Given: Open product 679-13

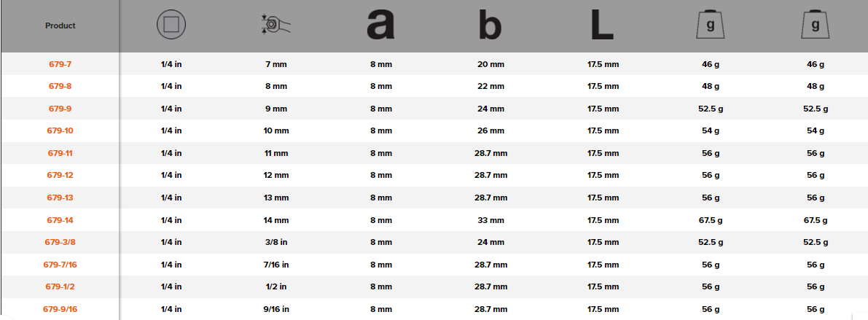Looking at the screenshot, I should [x=60, y=198].
